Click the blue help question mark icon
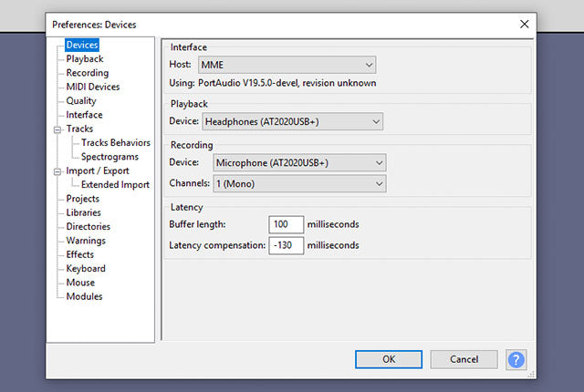Screen dimensions: 584x392 pyautogui.click(x=516, y=359)
